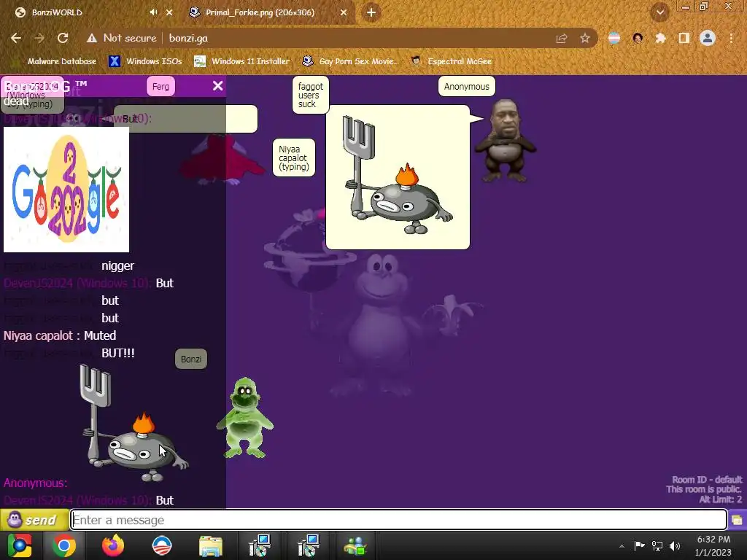The image size is (747, 560).
Task: Open the second installer setup taskbar icon
Action: [x=309, y=545]
